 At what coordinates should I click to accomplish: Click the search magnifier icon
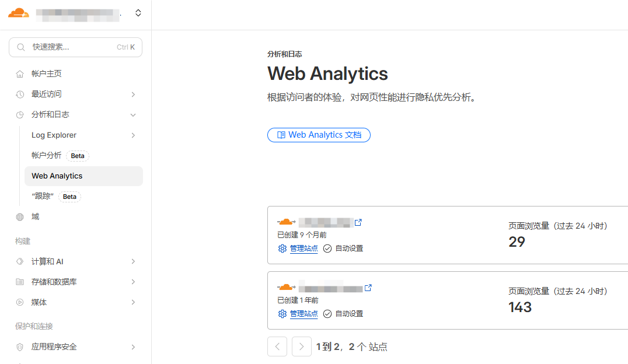pos(21,47)
